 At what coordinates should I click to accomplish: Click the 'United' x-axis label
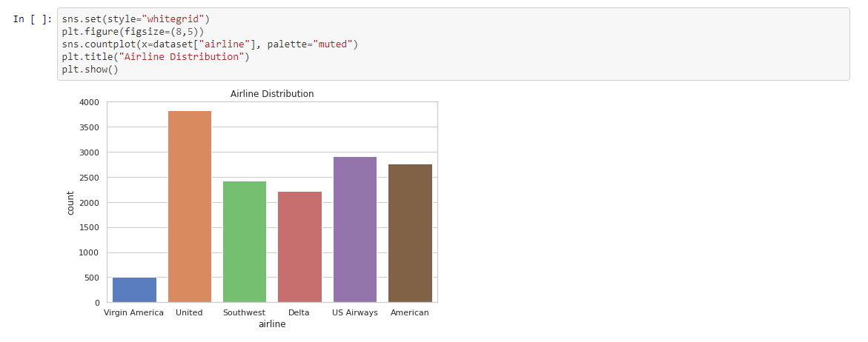(189, 312)
